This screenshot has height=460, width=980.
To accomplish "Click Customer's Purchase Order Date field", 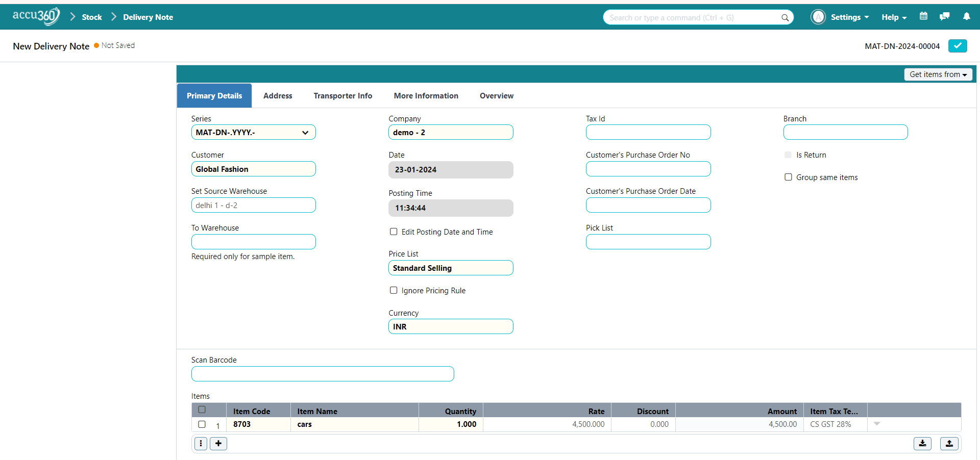I will [x=648, y=205].
